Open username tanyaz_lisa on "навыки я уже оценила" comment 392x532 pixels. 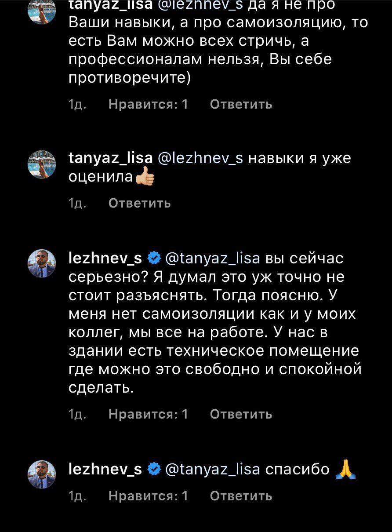click(111, 158)
